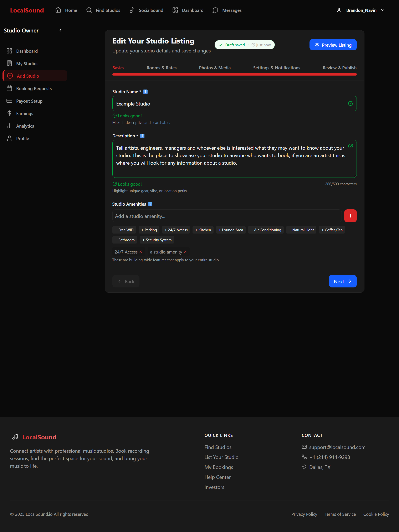This screenshot has width=399, height=532.
Task: Open the Terms of Service link
Action: [x=340, y=514]
